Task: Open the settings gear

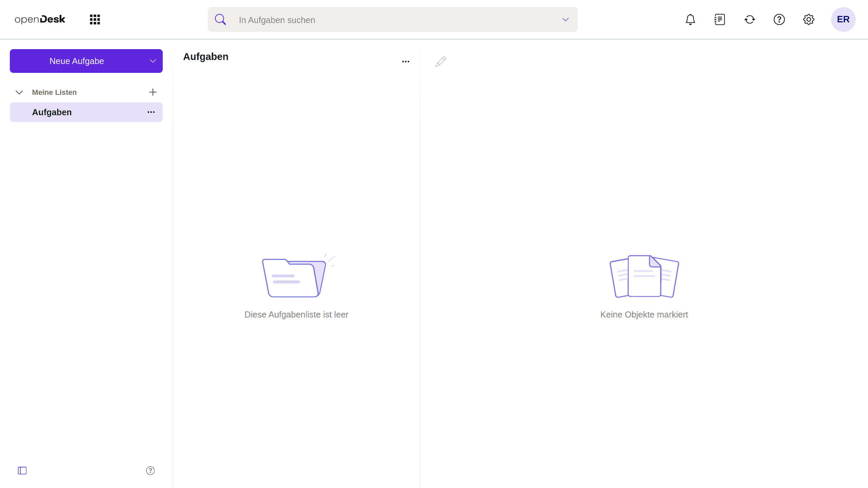Action: [x=809, y=19]
